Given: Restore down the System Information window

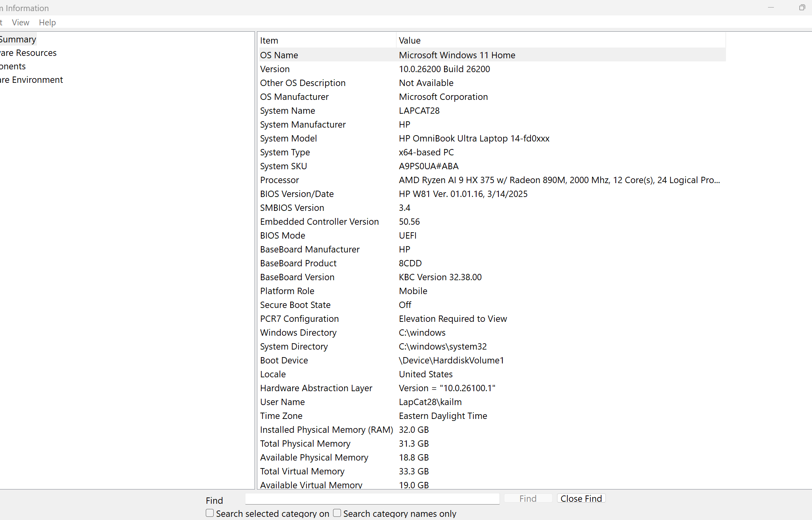Looking at the screenshot, I should pyautogui.click(x=802, y=8).
